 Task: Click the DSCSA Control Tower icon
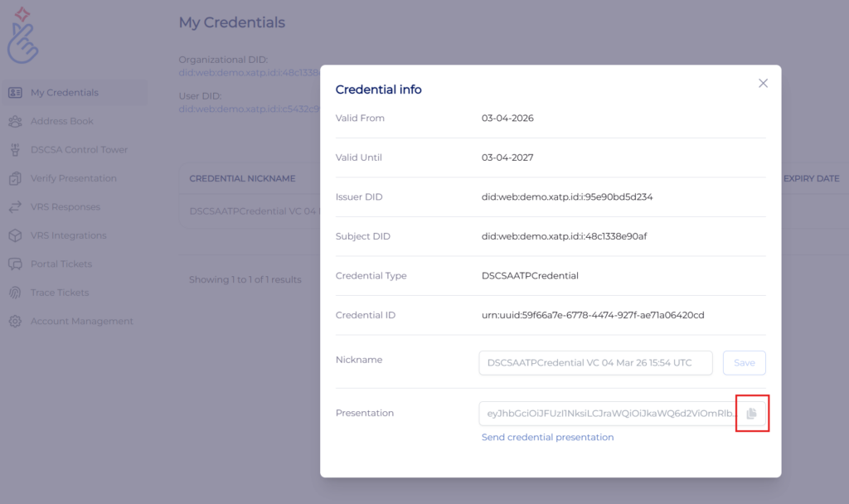pos(15,150)
